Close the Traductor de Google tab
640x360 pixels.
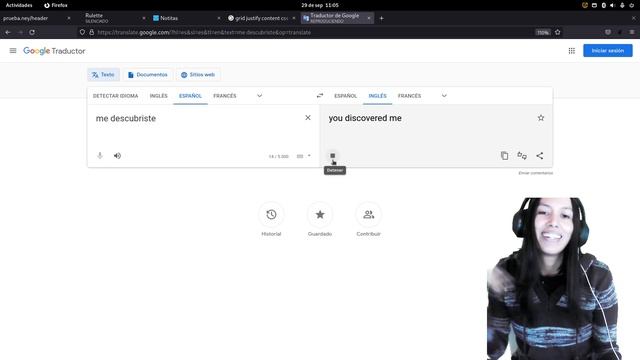coord(369,18)
